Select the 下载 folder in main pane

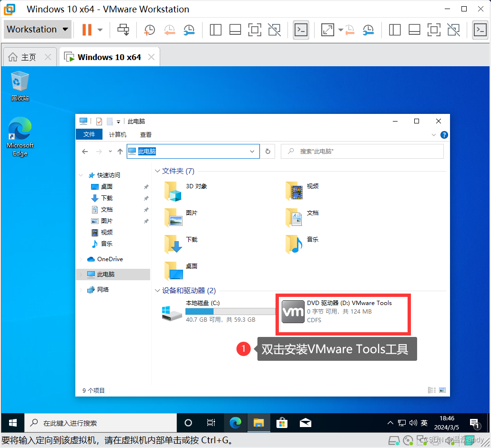pyautogui.click(x=181, y=244)
